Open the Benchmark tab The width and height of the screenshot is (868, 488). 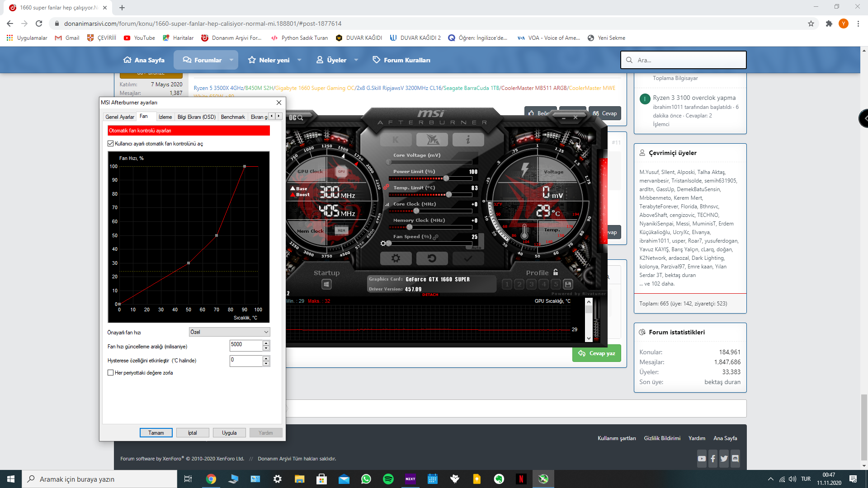coord(233,117)
